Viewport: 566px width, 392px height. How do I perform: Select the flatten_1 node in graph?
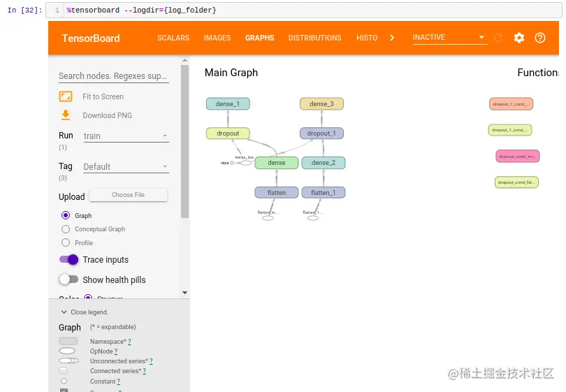pyautogui.click(x=324, y=193)
